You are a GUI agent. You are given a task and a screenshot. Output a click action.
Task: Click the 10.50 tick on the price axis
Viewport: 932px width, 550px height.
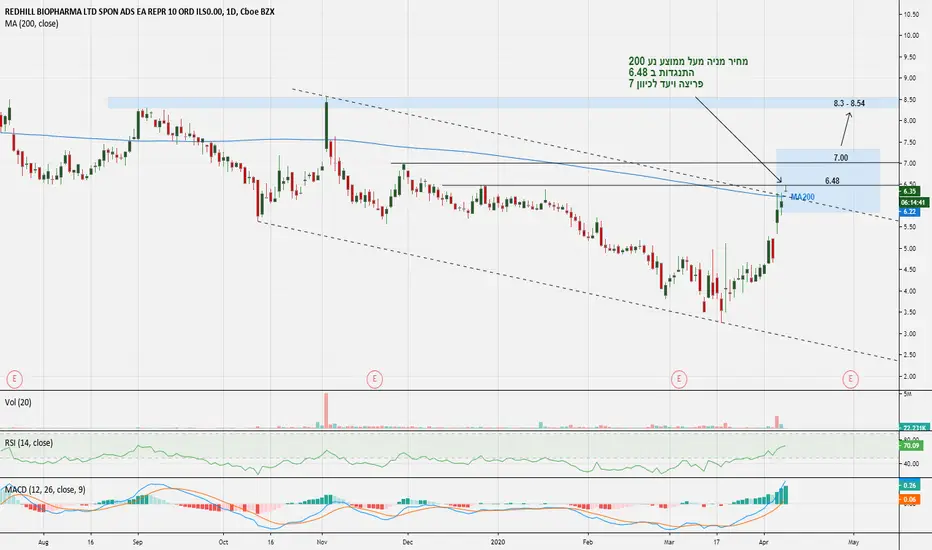click(x=911, y=14)
